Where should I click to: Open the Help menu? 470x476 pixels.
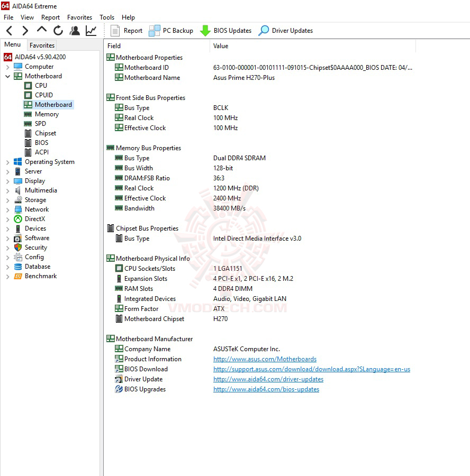[128, 17]
